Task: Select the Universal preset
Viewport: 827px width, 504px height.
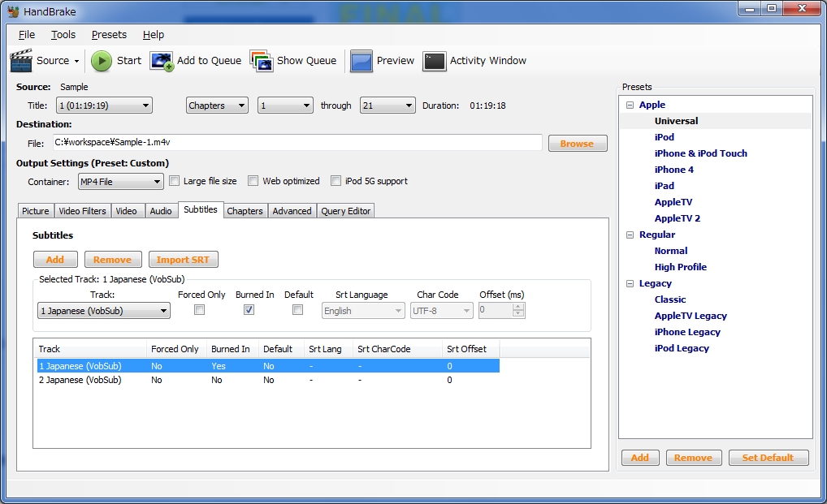Action: click(x=676, y=121)
